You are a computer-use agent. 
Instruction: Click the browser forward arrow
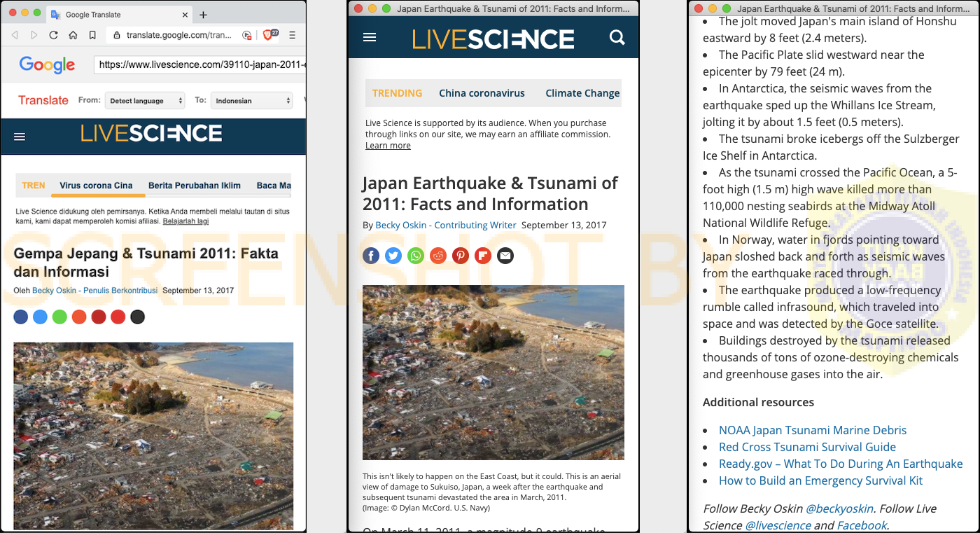(x=34, y=35)
